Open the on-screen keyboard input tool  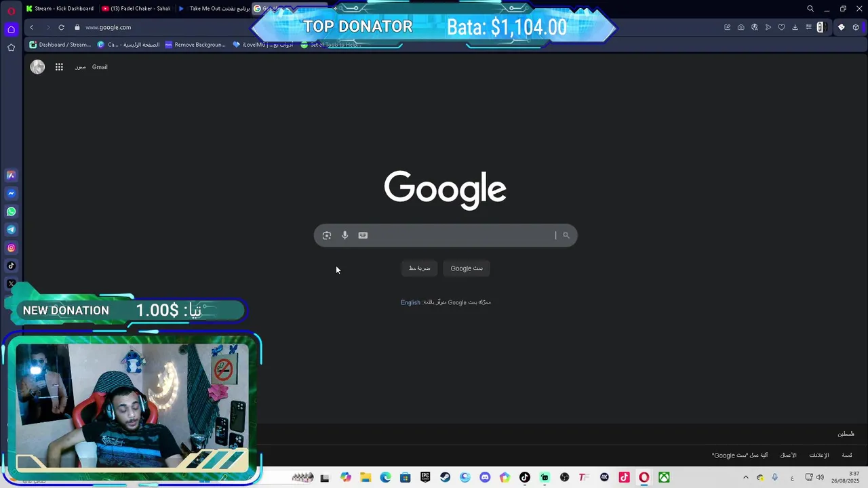[x=363, y=235]
